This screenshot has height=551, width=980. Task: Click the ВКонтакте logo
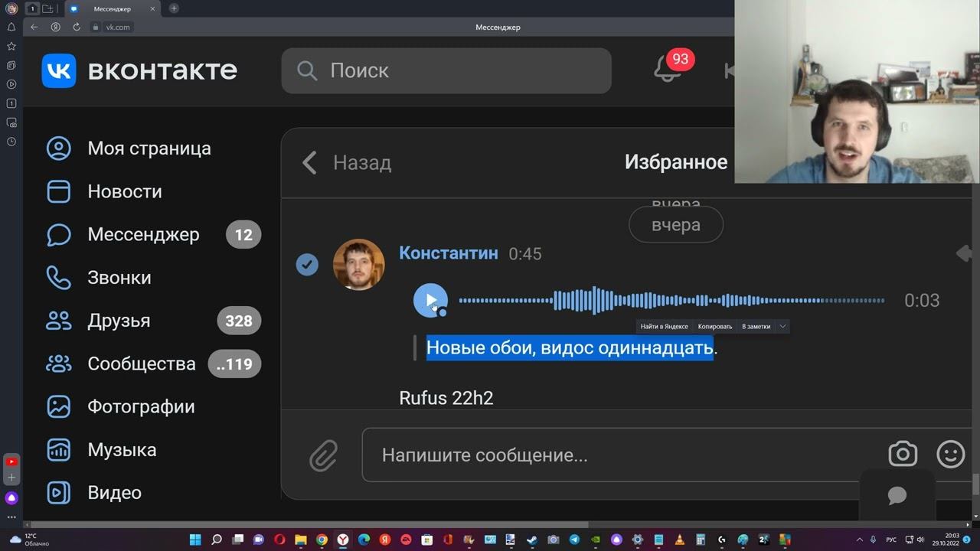139,70
